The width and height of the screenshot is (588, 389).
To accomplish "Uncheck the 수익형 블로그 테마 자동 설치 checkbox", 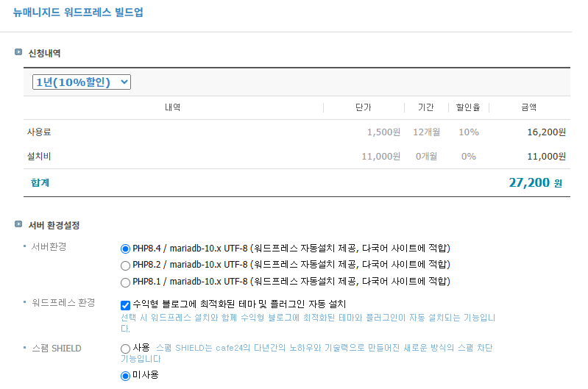I will pos(125,304).
